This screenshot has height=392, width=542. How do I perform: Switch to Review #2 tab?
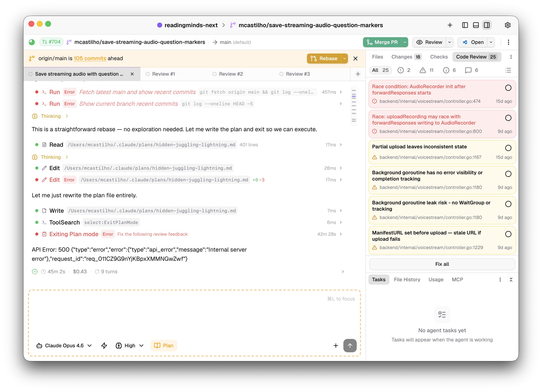coord(231,74)
